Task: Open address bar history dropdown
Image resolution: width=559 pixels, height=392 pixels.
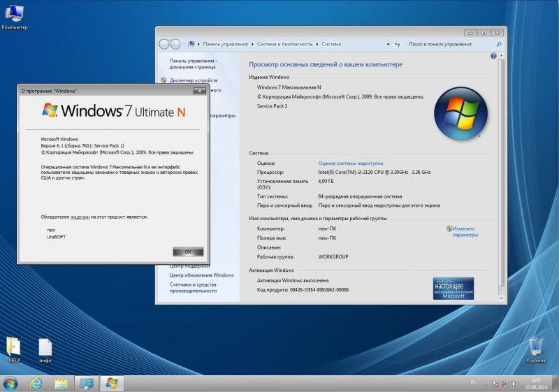Action: [389, 45]
